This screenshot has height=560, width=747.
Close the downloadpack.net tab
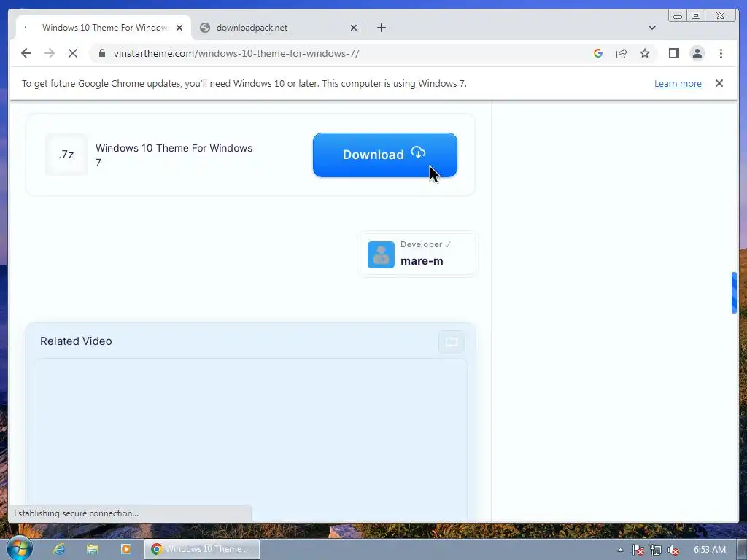pos(354,28)
